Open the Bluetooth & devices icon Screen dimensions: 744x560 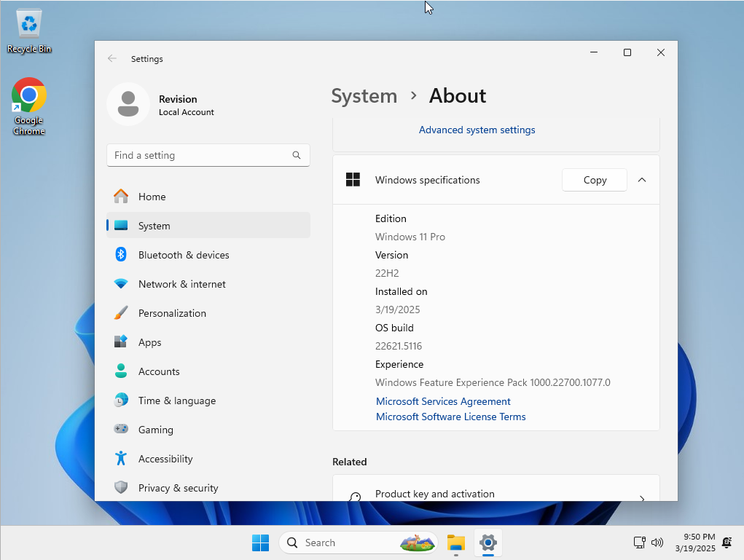(x=121, y=255)
